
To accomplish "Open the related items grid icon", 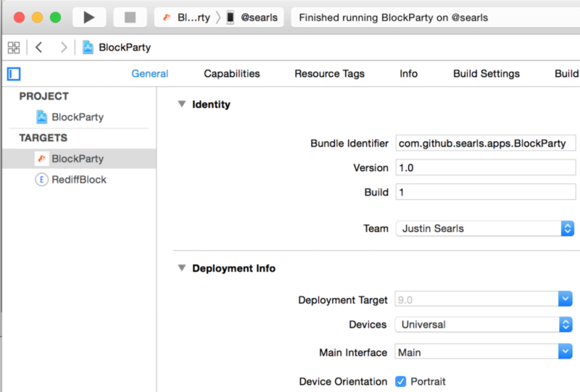I will pyautogui.click(x=14, y=47).
